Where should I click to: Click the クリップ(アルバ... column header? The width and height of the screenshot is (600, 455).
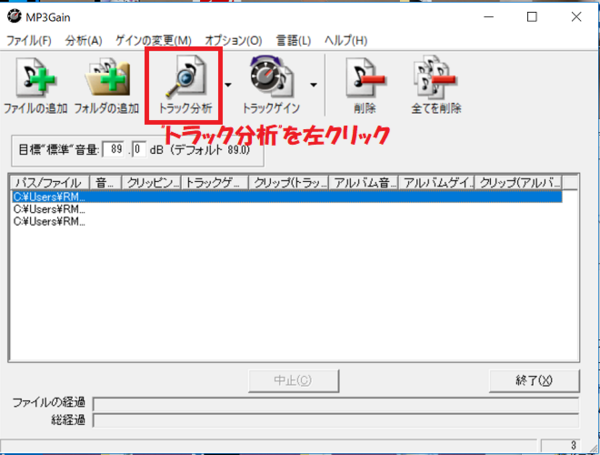pos(518,183)
